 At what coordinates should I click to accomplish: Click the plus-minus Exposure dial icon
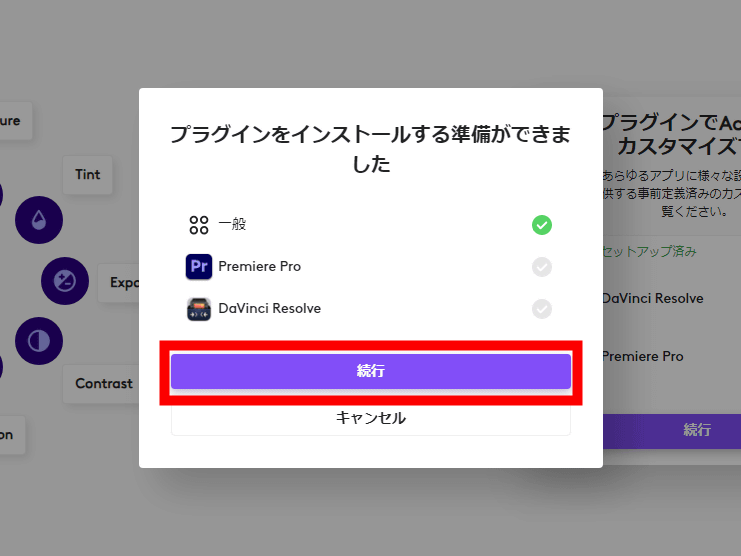pos(65,281)
